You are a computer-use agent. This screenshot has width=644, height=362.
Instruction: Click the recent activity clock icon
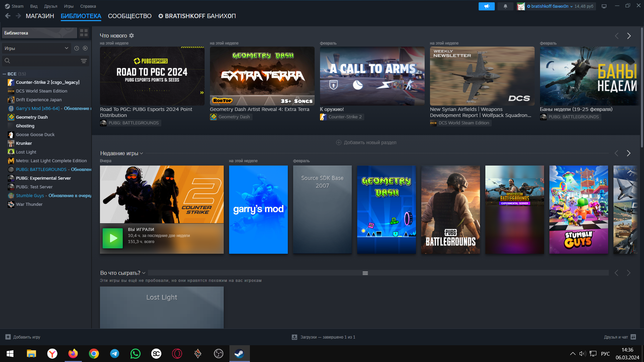click(76, 48)
